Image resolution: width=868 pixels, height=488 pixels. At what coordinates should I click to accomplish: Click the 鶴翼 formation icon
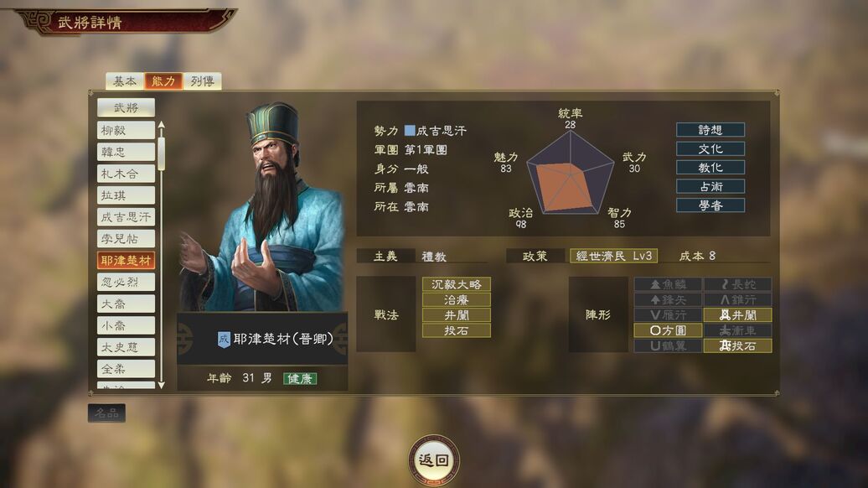[x=668, y=346]
